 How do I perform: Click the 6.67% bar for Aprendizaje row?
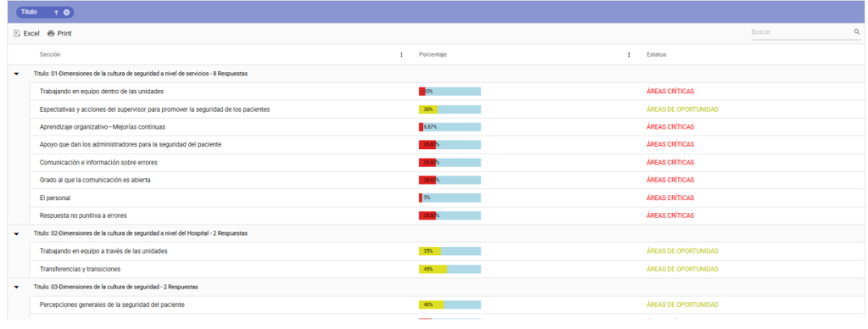[449, 127]
